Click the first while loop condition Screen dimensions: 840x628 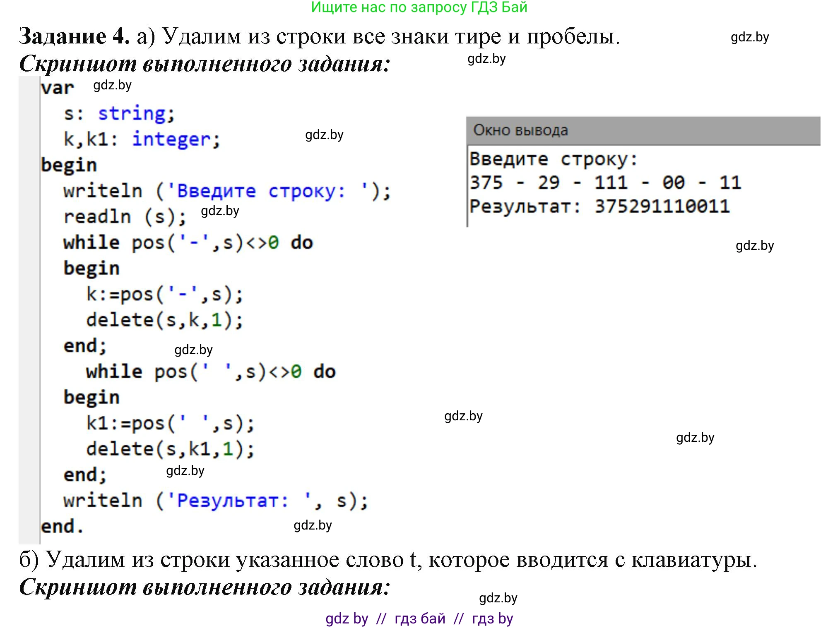186,242
